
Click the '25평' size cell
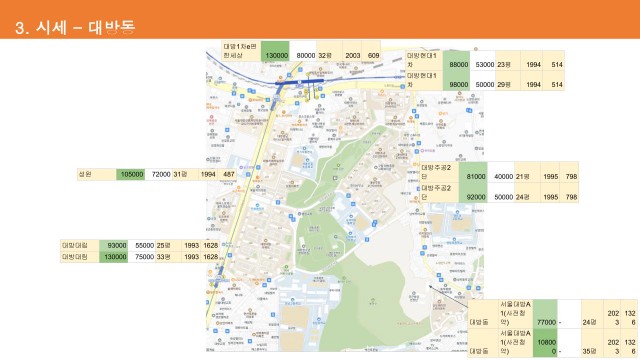[169, 245]
